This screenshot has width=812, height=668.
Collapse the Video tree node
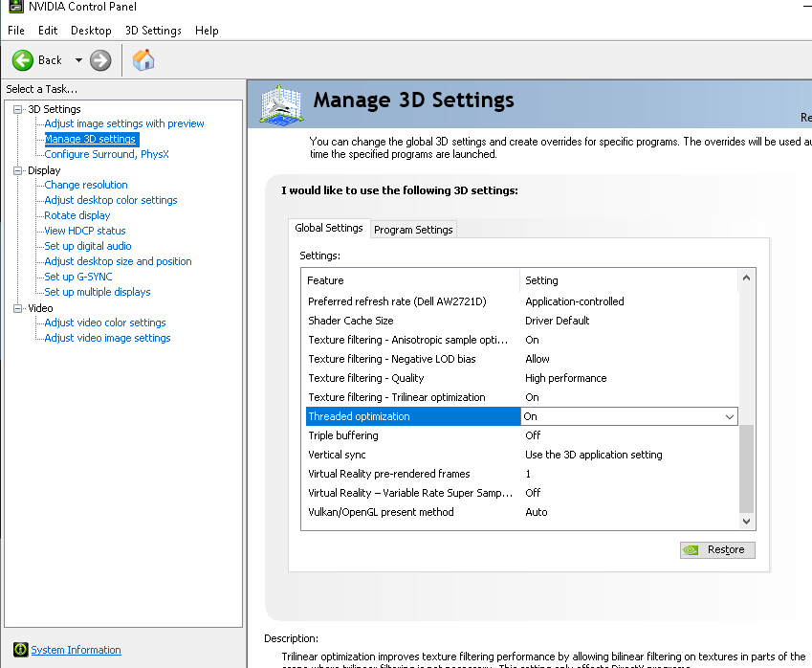coord(17,308)
